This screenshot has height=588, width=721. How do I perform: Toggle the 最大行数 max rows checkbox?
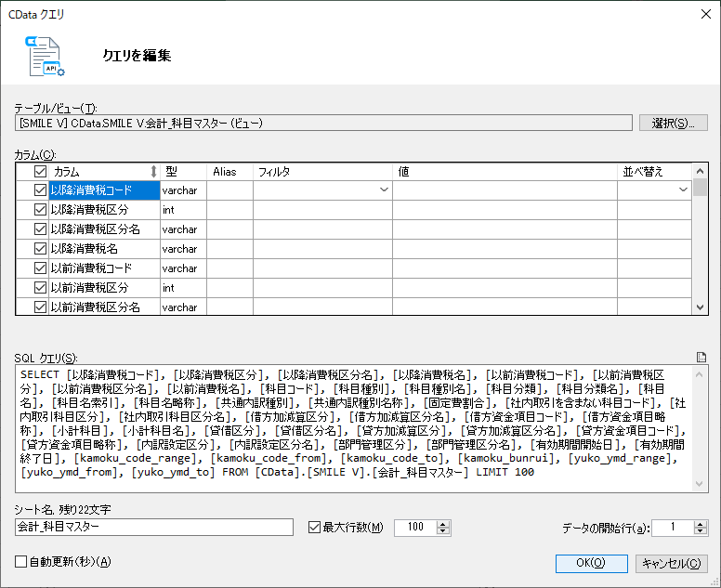(x=314, y=528)
